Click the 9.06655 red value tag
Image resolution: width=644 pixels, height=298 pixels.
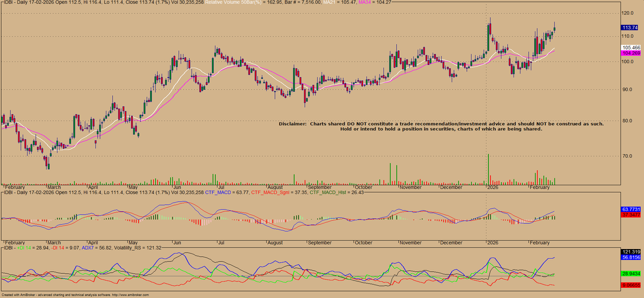coord(631,285)
